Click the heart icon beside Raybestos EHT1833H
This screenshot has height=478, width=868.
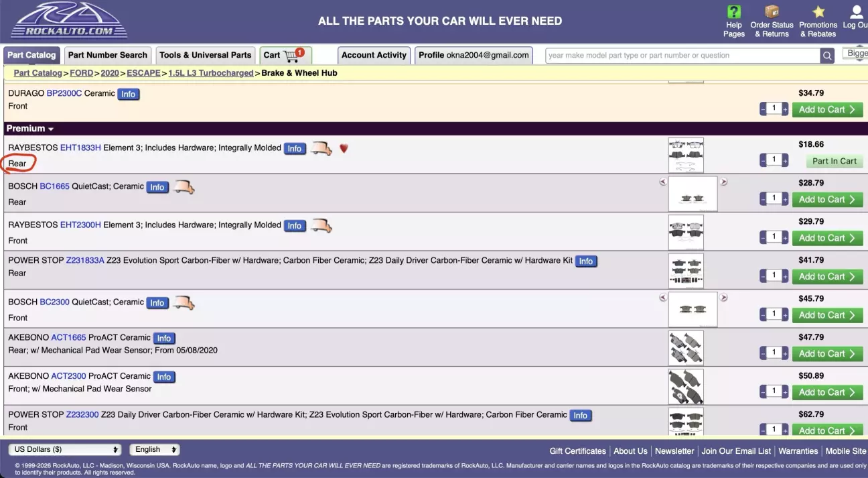click(344, 148)
